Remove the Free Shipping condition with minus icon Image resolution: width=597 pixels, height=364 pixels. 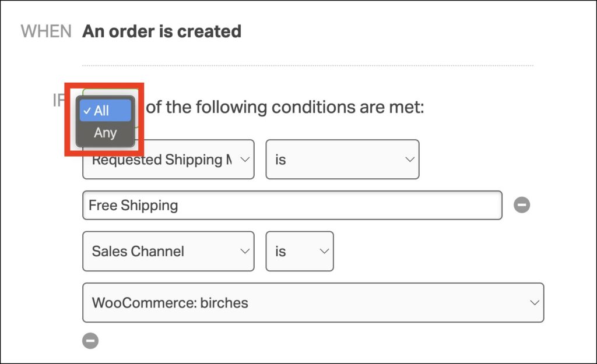click(522, 205)
